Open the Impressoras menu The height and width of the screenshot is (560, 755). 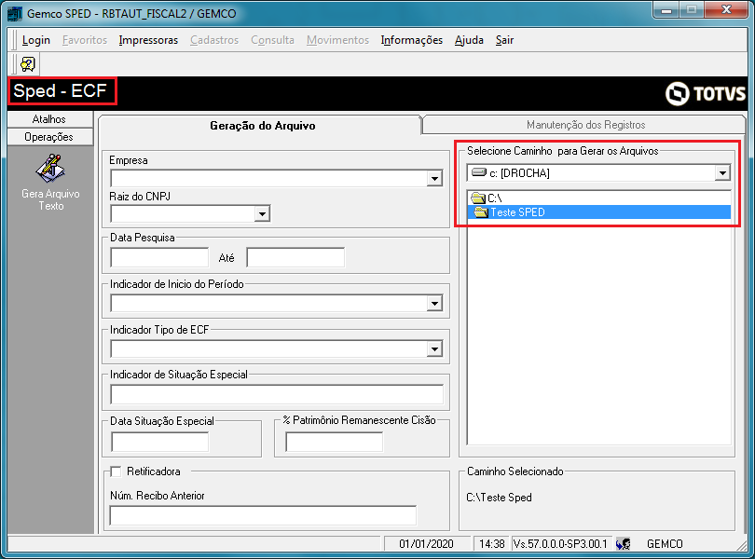click(148, 40)
